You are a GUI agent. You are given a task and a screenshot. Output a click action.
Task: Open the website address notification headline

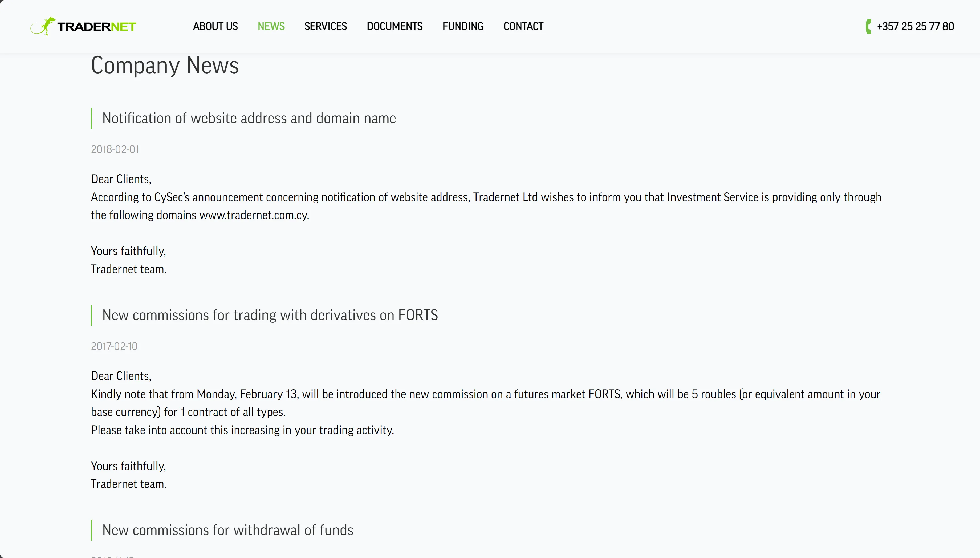[x=249, y=118]
